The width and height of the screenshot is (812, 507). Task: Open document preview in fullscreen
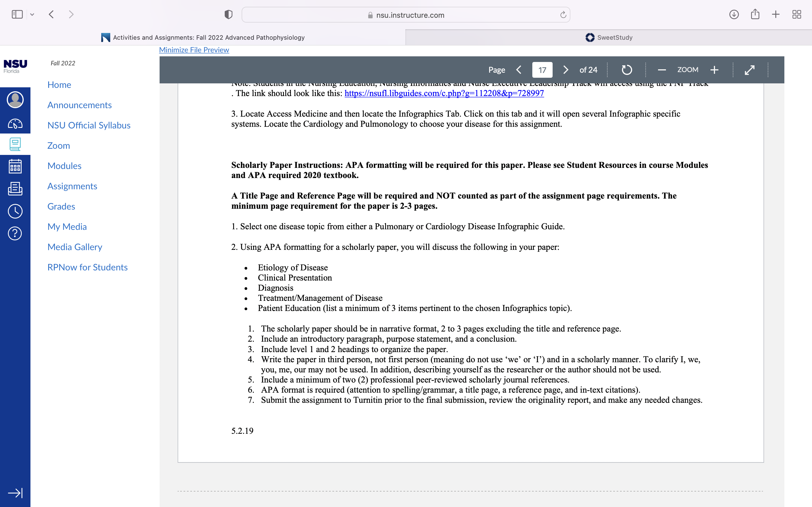point(750,70)
